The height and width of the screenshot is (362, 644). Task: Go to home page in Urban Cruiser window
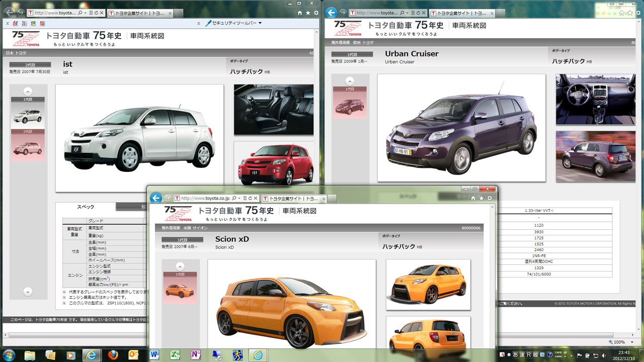click(x=623, y=13)
